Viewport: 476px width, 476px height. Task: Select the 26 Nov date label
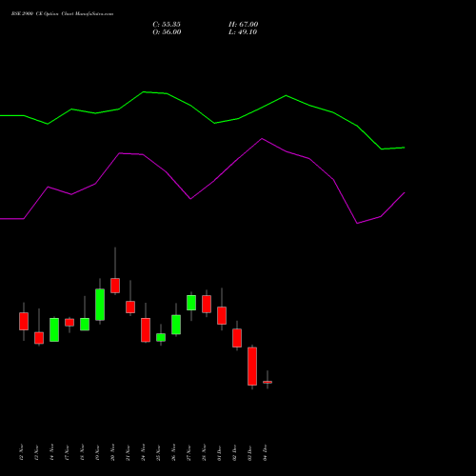coord(173,452)
